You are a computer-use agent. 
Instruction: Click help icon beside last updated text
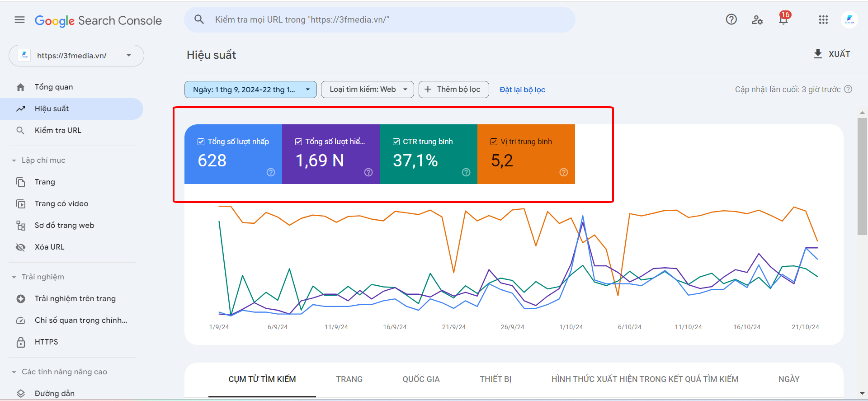(848, 90)
